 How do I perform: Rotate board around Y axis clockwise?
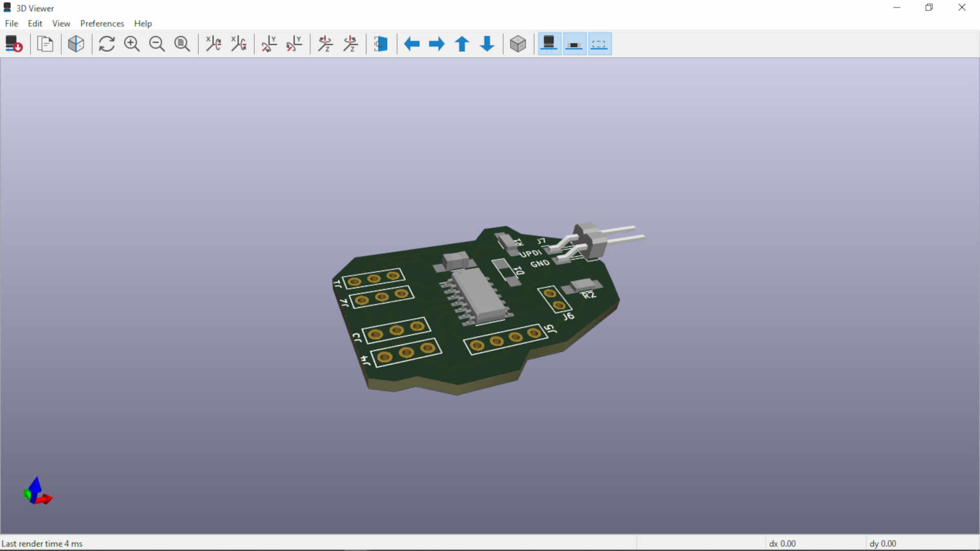pos(269,44)
